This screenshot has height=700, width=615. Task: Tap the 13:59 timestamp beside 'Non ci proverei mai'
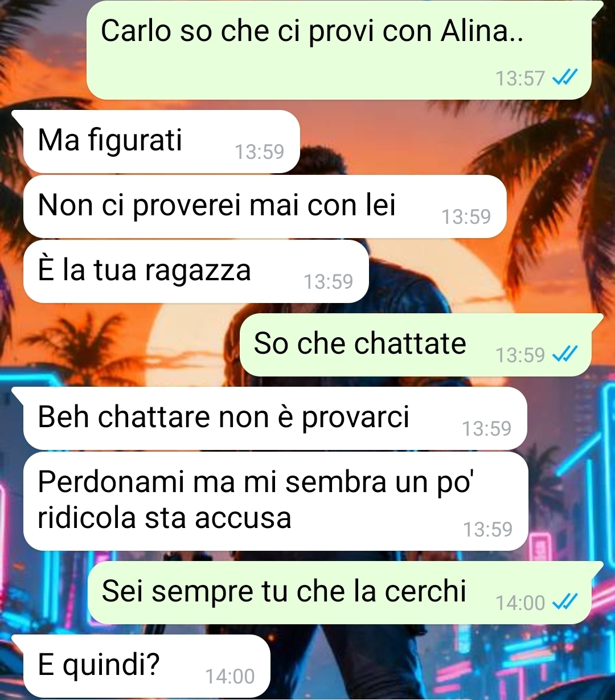pos(466,216)
